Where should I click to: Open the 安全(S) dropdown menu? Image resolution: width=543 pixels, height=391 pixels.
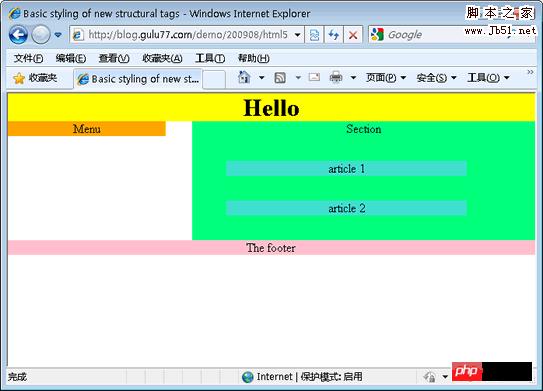pos(436,78)
